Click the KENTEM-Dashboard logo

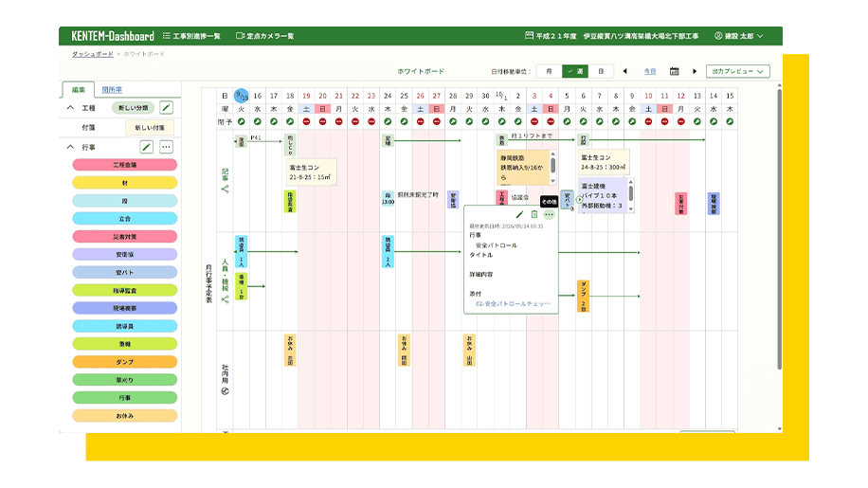(113, 36)
